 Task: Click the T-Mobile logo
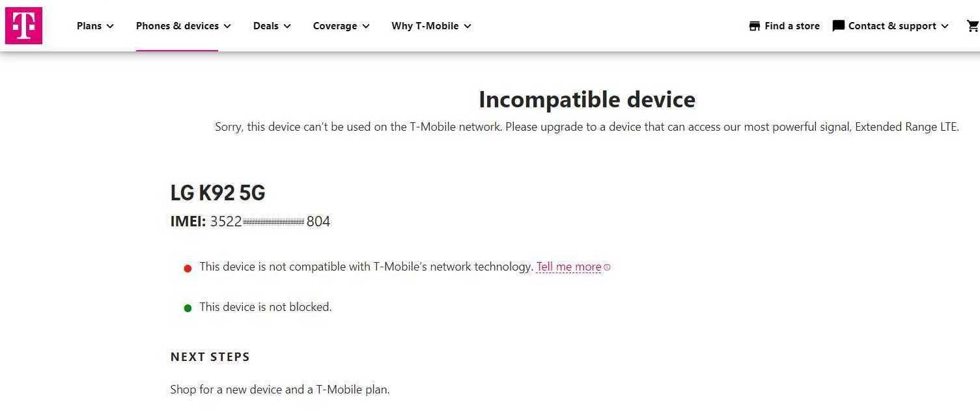[23, 26]
